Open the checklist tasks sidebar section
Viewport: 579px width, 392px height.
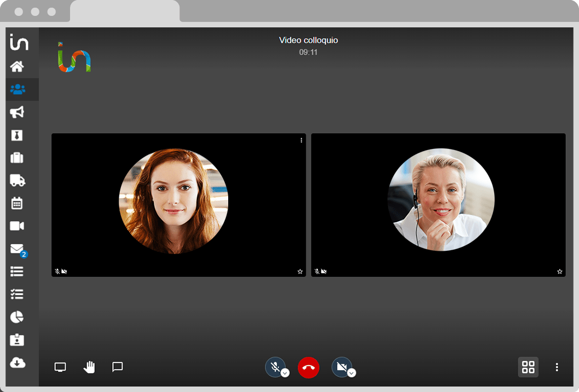(x=16, y=294)
